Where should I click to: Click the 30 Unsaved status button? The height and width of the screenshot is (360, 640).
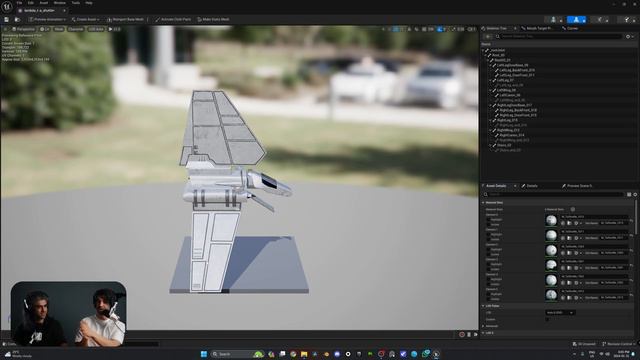click(x=584, y=344)
